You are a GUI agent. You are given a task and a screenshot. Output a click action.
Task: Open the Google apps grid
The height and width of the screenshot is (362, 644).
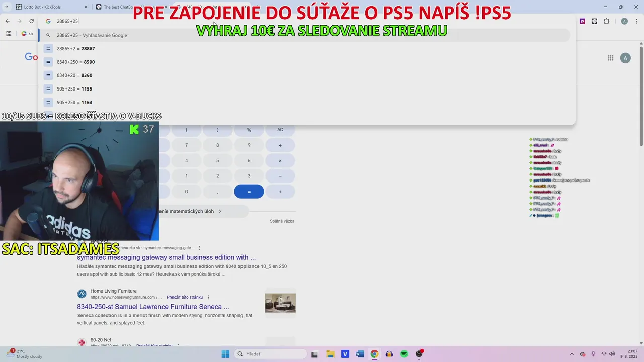point(610,58)
